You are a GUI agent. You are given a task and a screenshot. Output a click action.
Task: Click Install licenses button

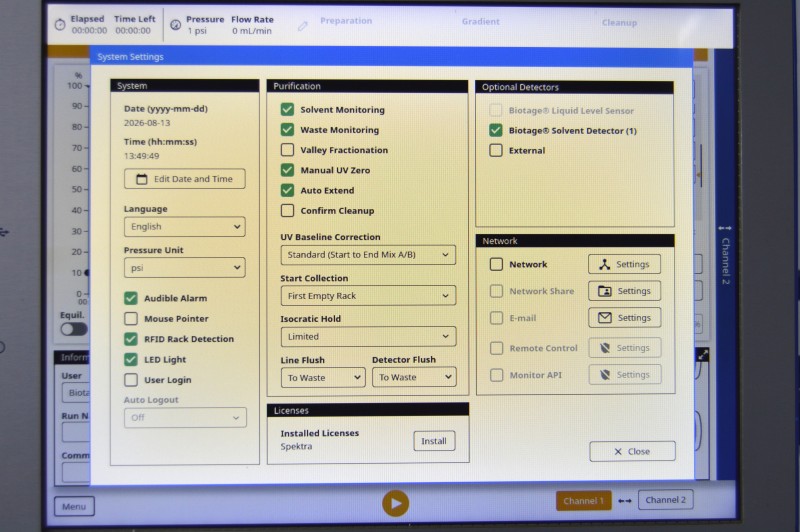(434, 441)
